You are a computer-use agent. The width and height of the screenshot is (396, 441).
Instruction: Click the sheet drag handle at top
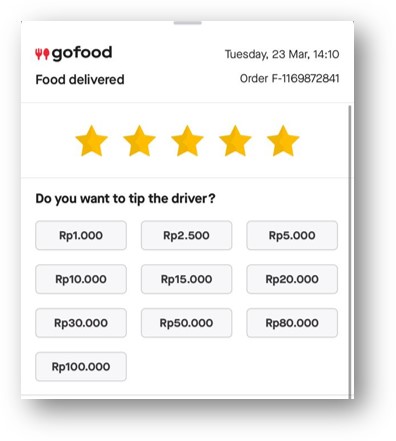tap(188, 23)
